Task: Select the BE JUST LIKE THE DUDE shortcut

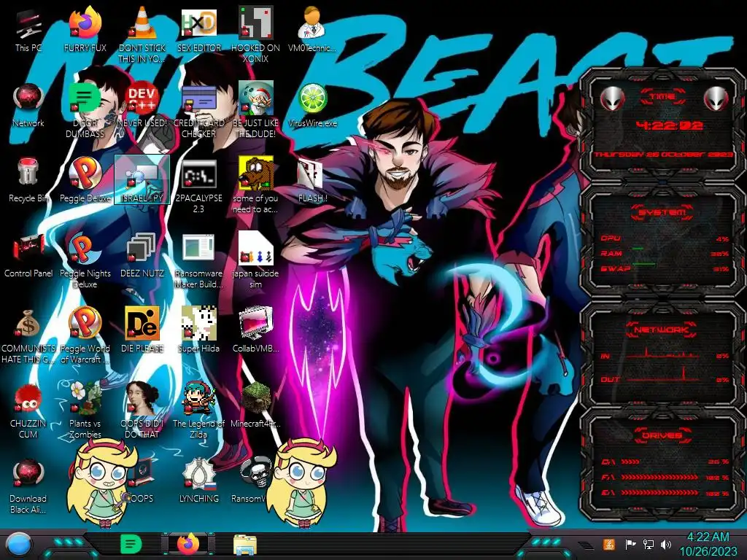Action: (256, 111)
